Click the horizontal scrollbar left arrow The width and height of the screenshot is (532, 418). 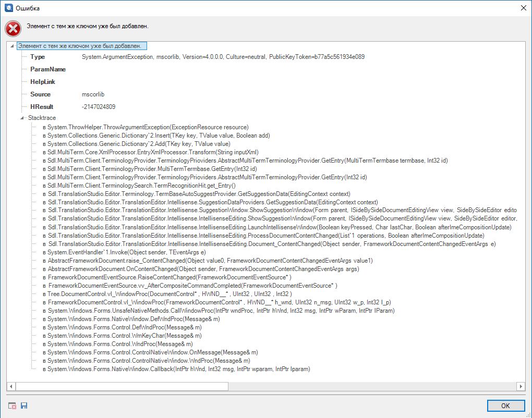[x=11, y=386]
